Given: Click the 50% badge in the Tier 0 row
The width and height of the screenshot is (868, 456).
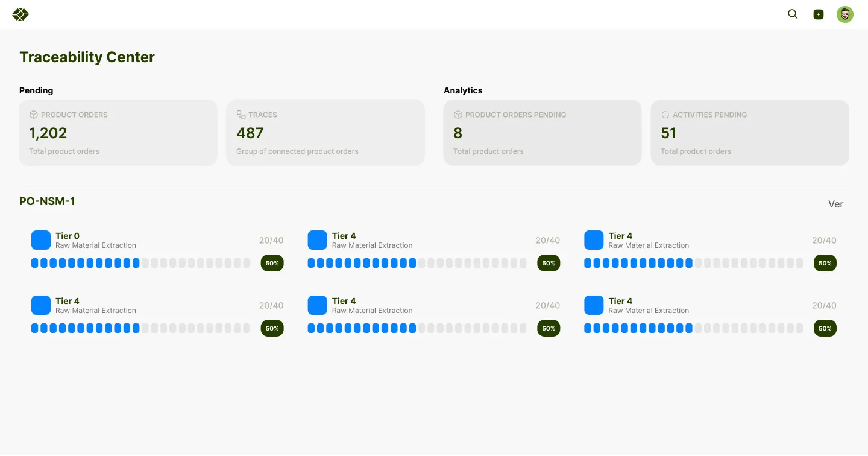Looking at the screenshot, I should click(272, 263).
